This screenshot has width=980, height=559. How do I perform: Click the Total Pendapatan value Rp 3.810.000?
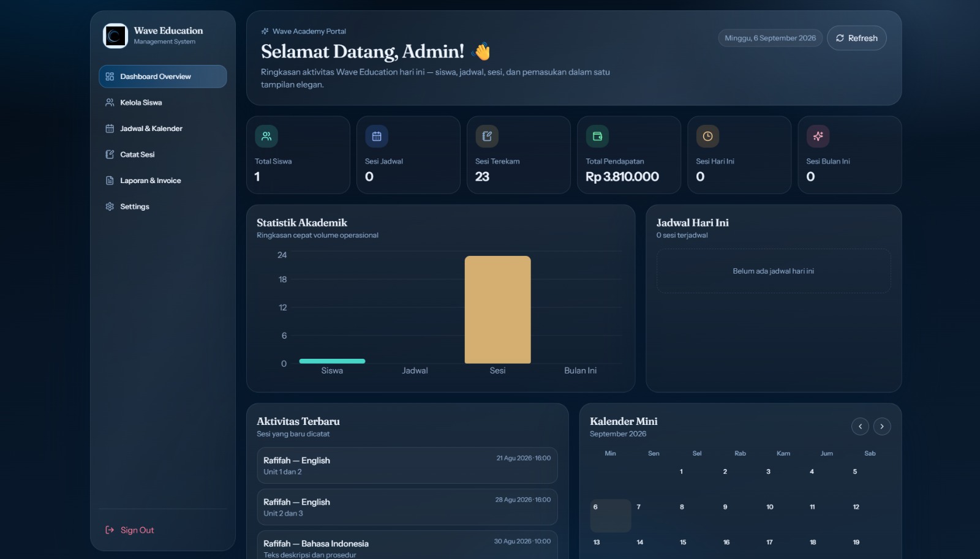(622, 177)
